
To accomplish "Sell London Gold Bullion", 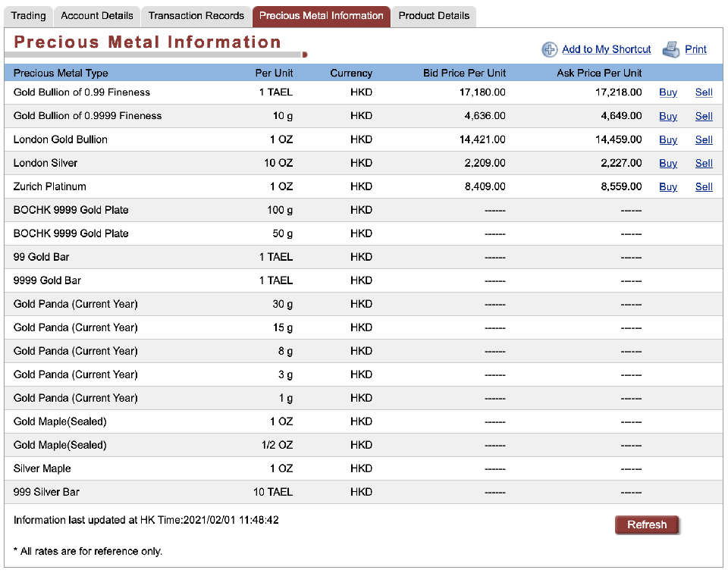I will (704, 139).
